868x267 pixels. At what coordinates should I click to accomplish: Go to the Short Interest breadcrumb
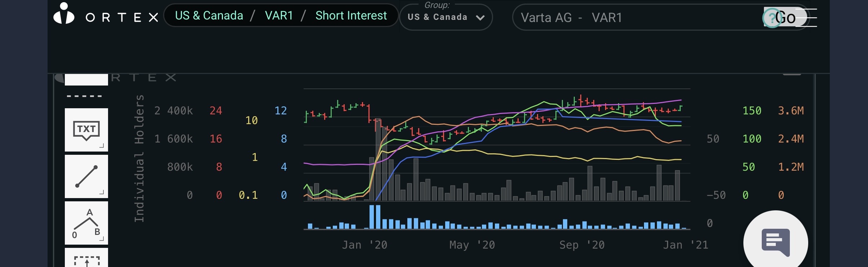[x=351, y=16]
